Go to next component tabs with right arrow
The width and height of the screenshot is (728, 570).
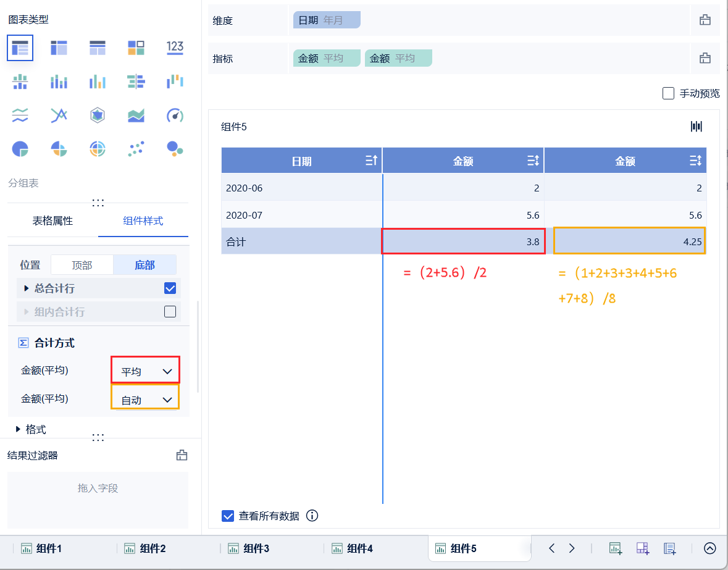pos(572,548)
